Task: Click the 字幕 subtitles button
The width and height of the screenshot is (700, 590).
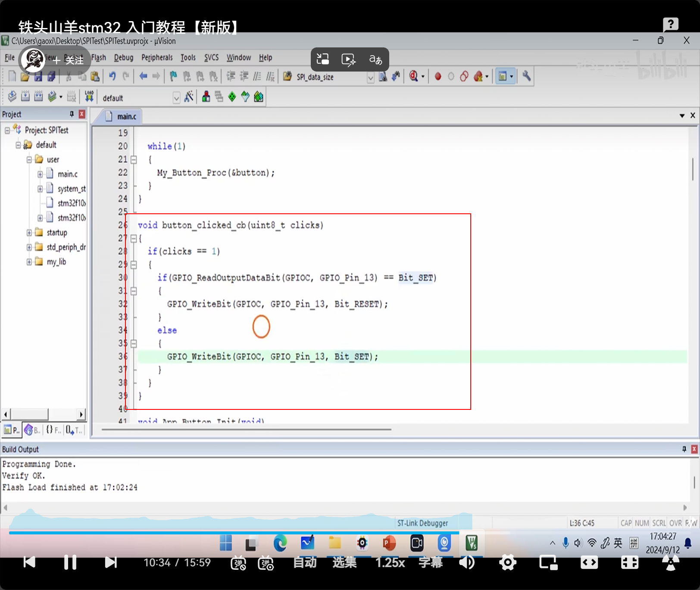Action: pos(430,562)
